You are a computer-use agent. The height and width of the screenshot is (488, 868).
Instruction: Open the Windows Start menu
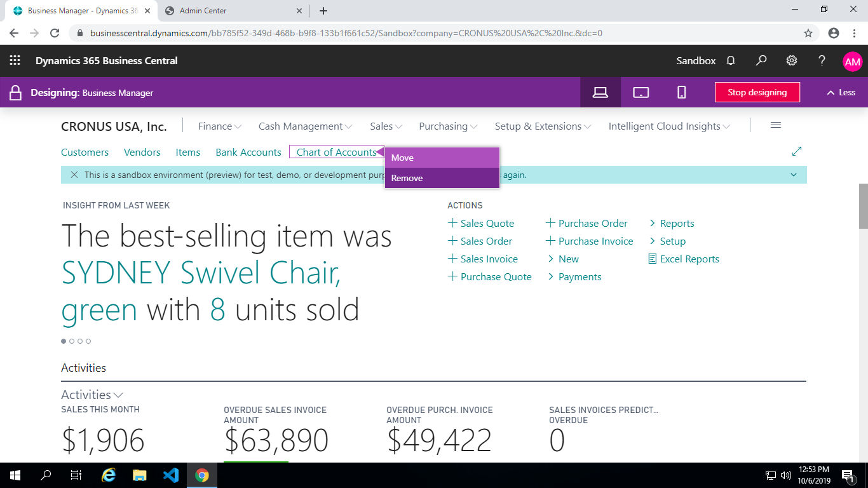click(x=15, y=475)
